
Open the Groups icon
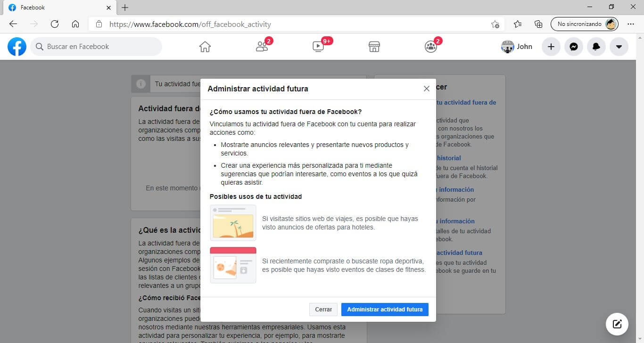(x=431, y=46)
